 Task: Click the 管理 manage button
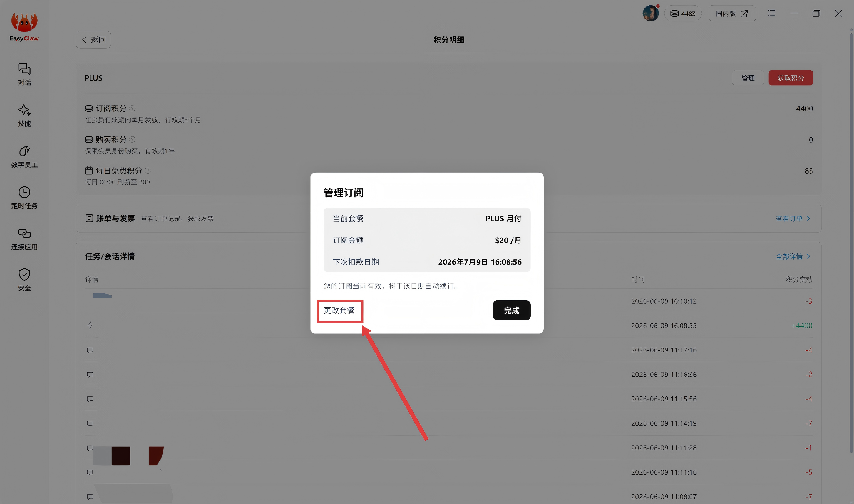click(748, 78)
